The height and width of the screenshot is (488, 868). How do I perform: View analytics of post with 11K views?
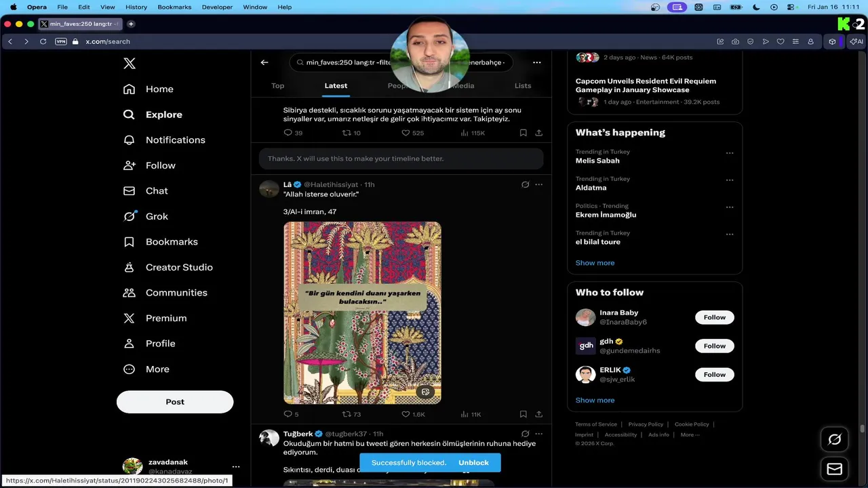[471, 414]
